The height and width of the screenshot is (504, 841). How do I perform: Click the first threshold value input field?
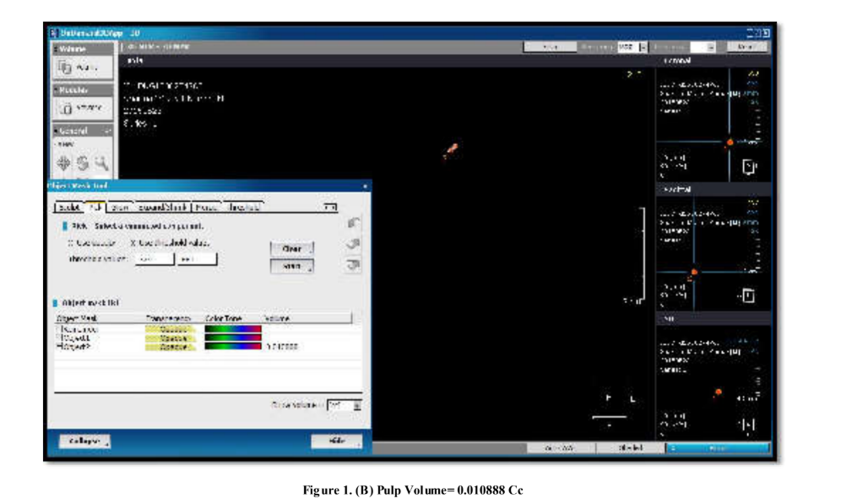(154, 259)
